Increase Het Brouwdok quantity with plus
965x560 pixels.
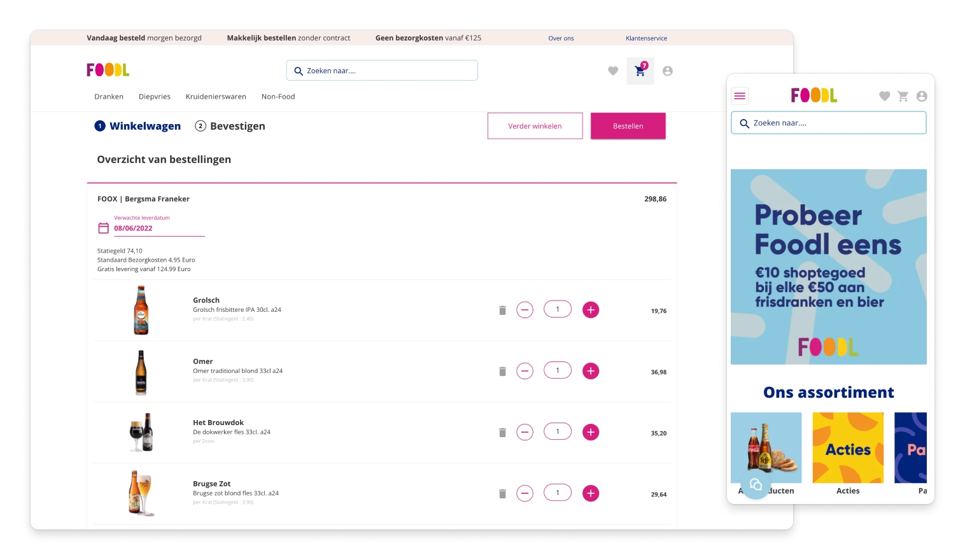point(591,432)
